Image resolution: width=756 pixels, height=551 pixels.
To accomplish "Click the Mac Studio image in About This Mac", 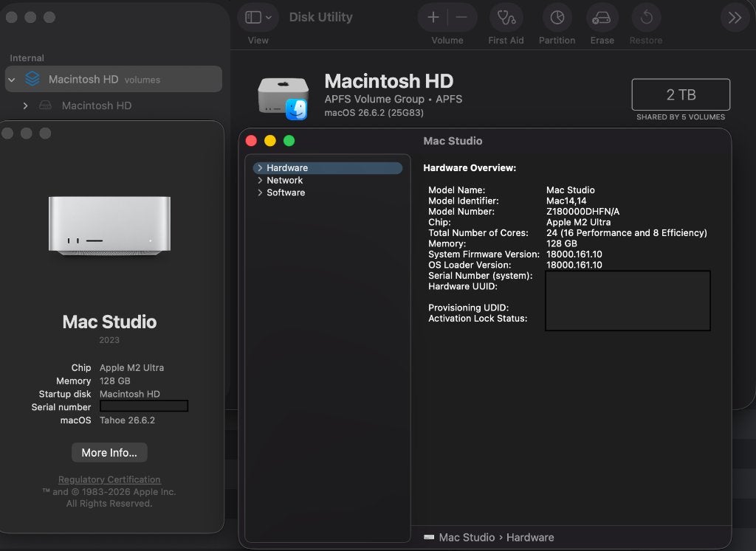I will (109, 226).
